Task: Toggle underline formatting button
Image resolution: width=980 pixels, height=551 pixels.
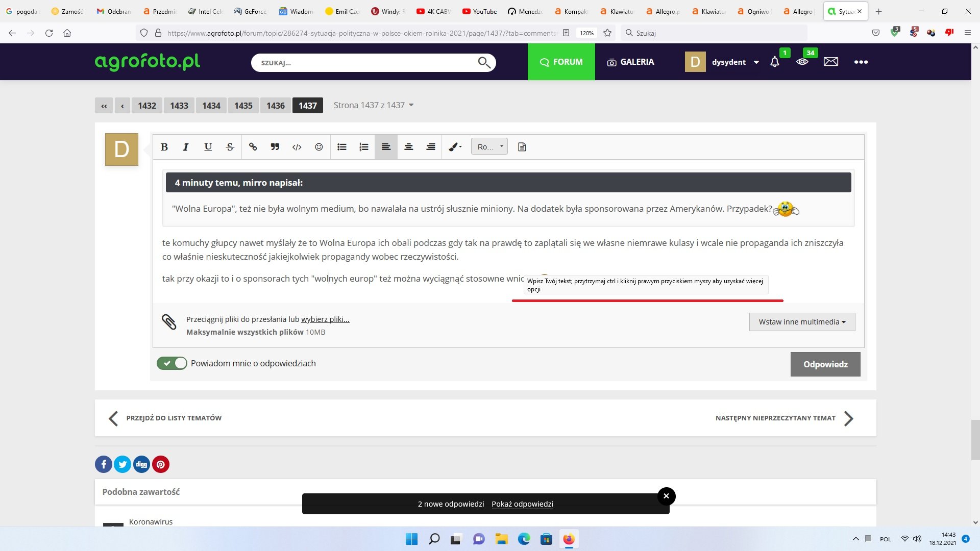Action: pos(208,147)
